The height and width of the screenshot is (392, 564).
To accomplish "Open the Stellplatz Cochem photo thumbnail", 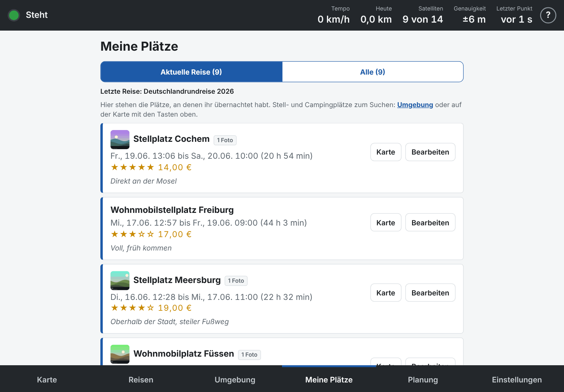I will pyautogui.click(x=120, y=140).
